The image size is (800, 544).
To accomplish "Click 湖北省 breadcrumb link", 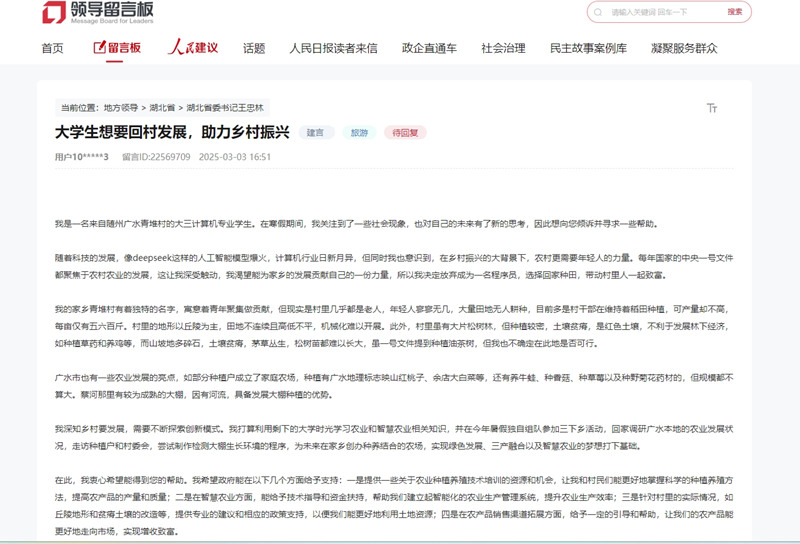I will [x=162, y=108].
